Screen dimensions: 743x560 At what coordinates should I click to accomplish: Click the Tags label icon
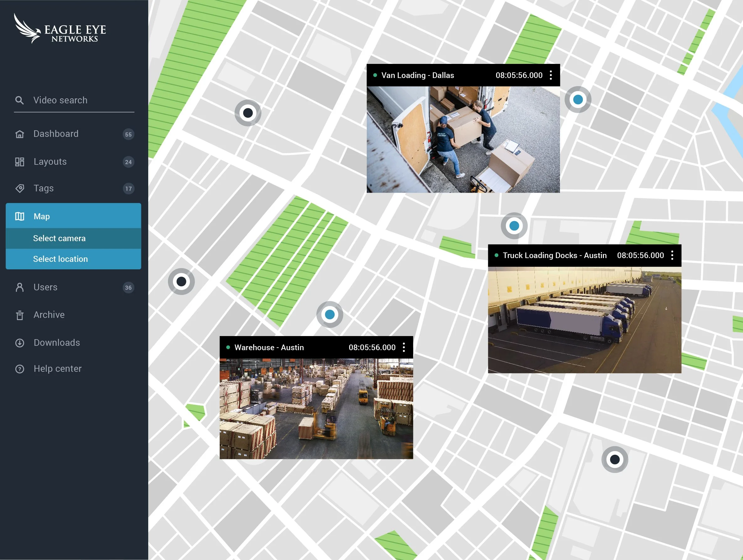coord(20,188)
